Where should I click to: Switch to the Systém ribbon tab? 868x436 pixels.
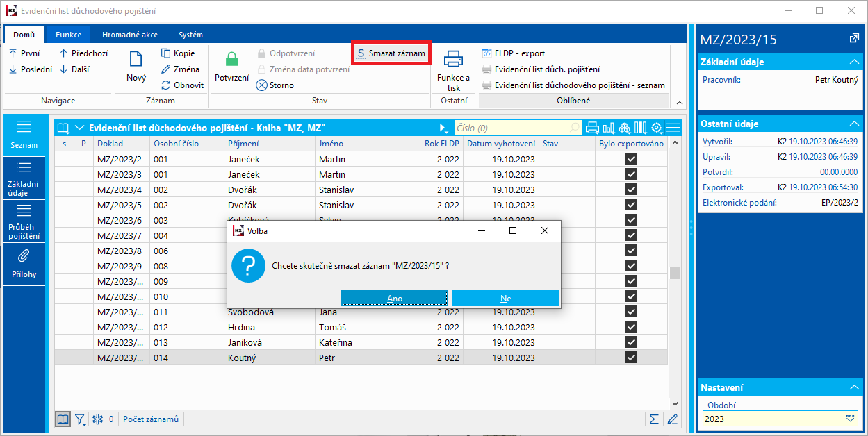click(x=190, y=35)
